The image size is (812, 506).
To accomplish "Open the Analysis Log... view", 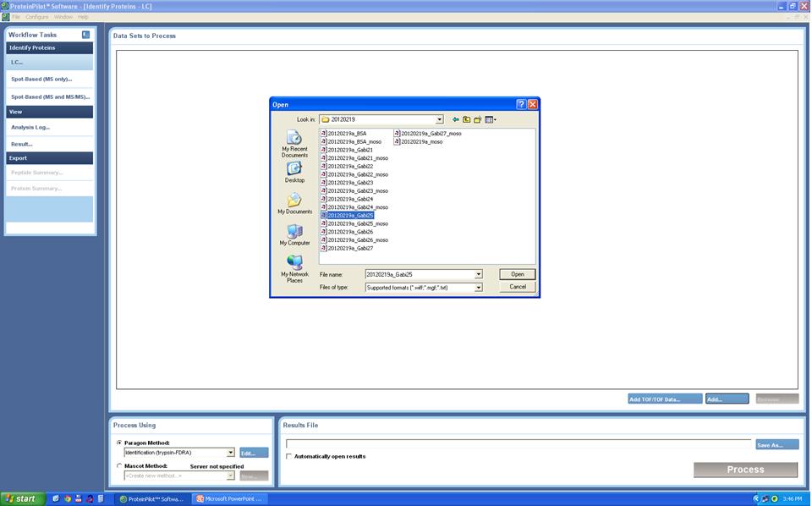I will [49, 128].
